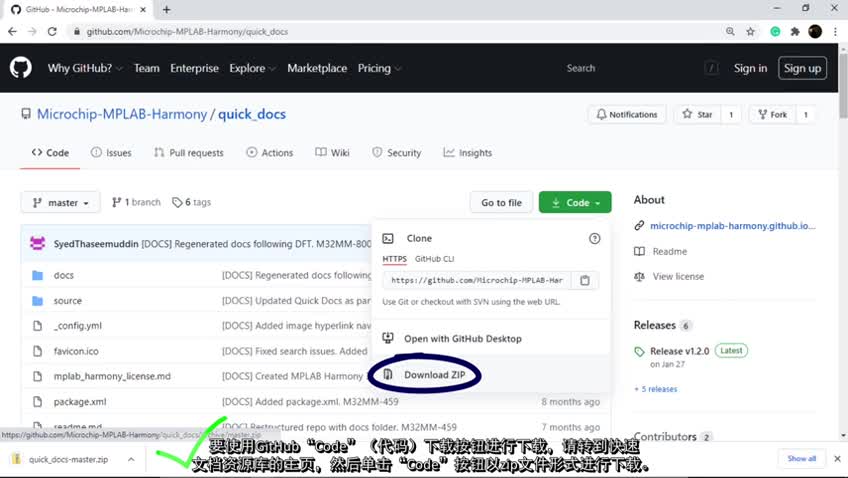The height and width of the screenshot is (478, 848).
Task: Click the clone help question mark icon
Action: (595, 239)
